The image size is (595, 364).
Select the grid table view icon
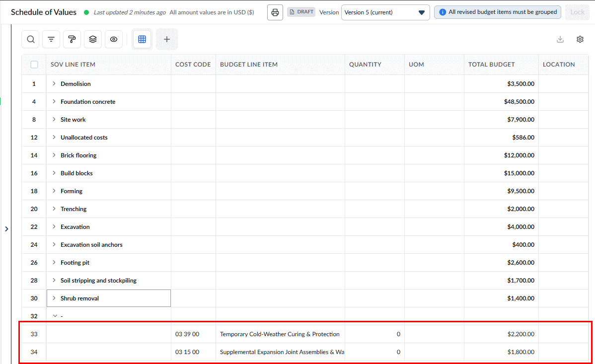142,39
